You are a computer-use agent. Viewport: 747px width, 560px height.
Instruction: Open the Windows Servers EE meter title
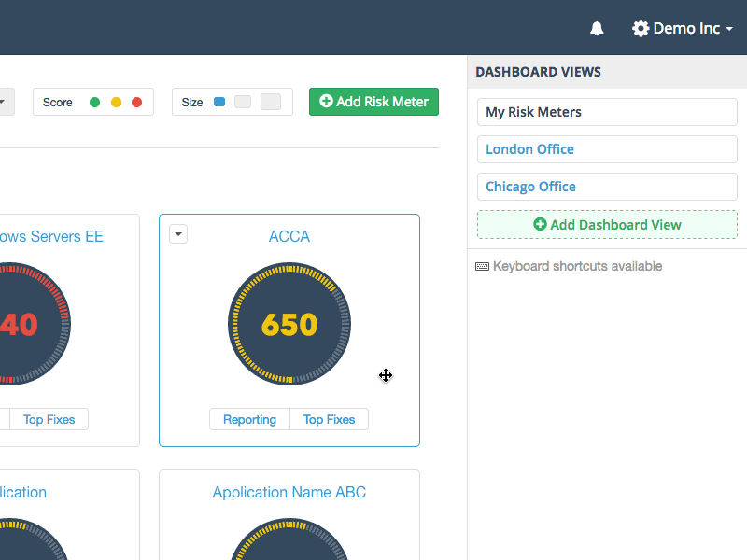tap(51, 237)
